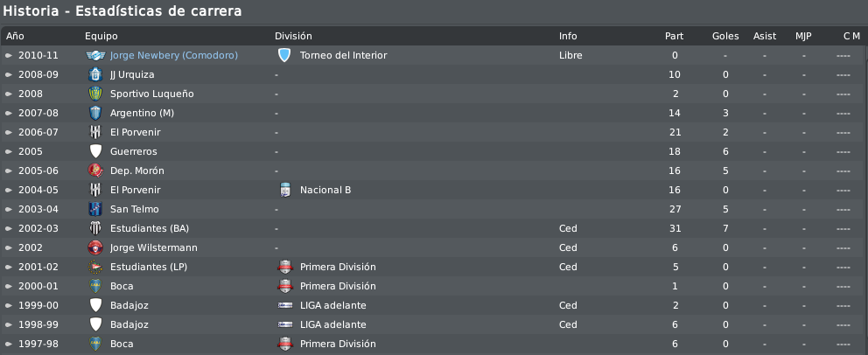Click the Dep. Morón club badge
Screen dimensions: 868x355
[95, 171]
